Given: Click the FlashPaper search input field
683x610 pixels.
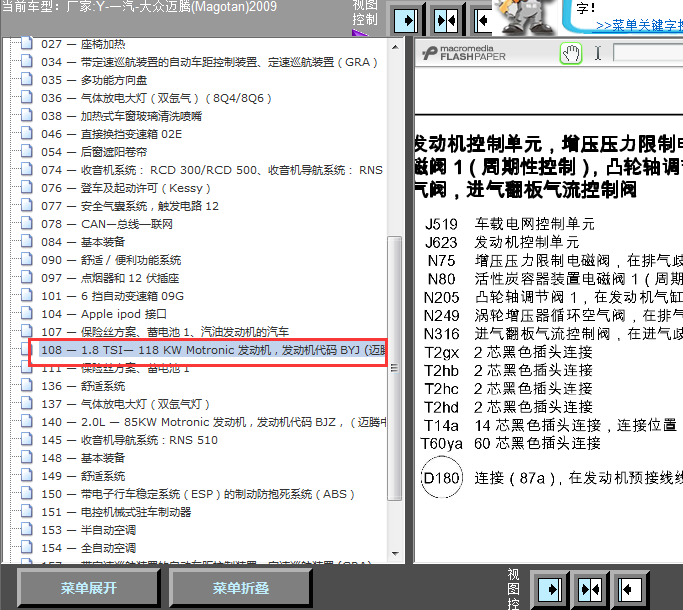Looking at the screenshot, I should click(648, 53).
